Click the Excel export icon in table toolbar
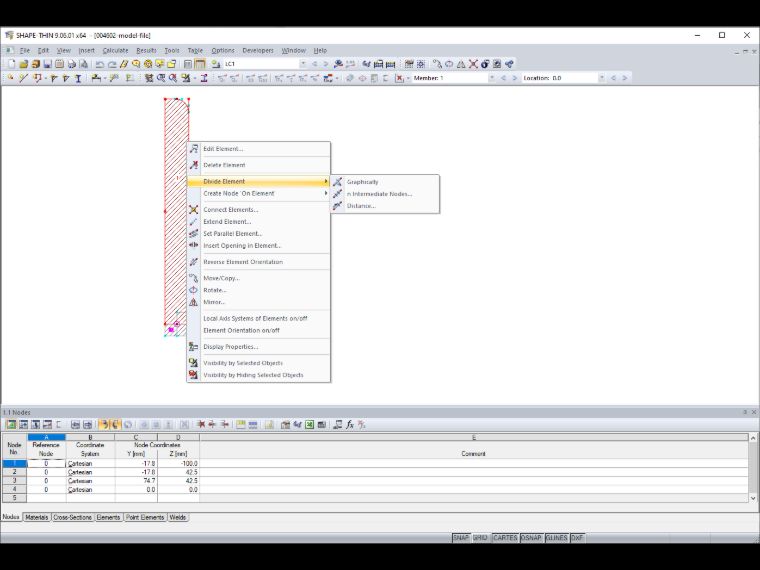Image resolution: width=760 pixels, height=570 pixels. (309, 425)
